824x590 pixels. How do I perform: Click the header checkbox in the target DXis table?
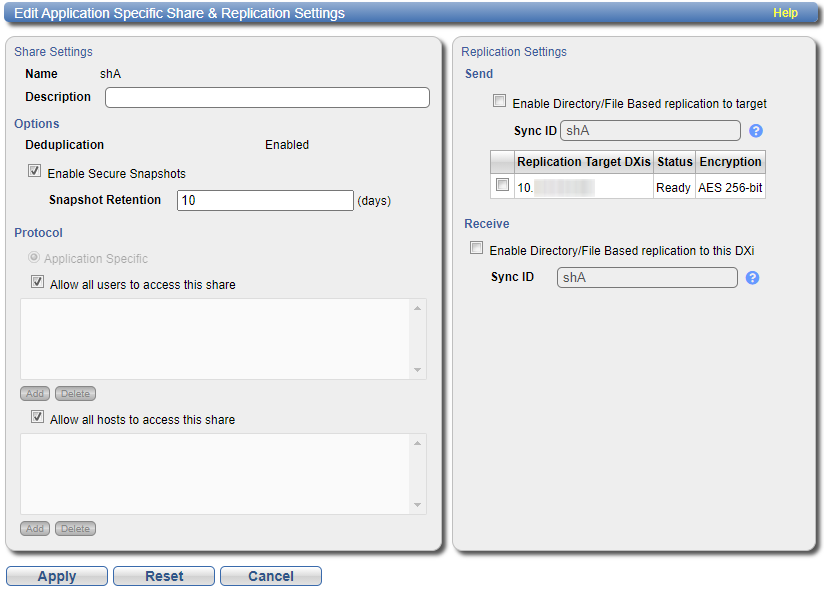coord(502,161)
